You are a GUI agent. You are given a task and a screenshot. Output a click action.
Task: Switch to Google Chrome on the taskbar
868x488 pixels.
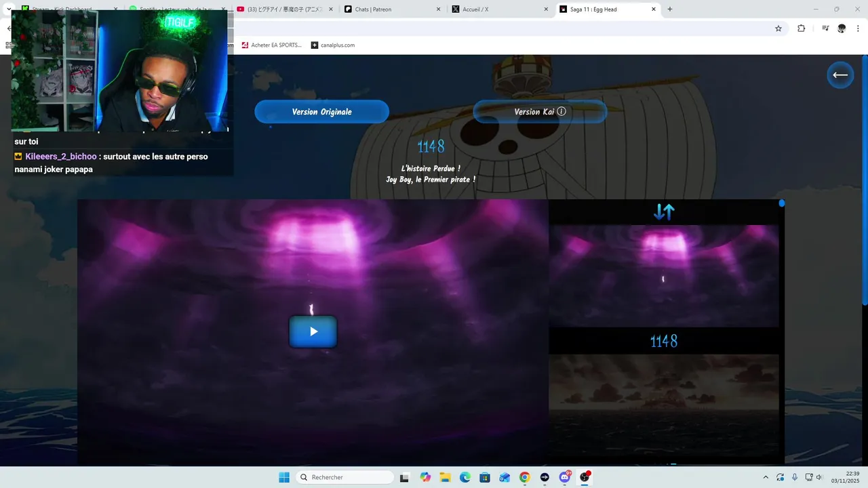(x=525, y=477)
